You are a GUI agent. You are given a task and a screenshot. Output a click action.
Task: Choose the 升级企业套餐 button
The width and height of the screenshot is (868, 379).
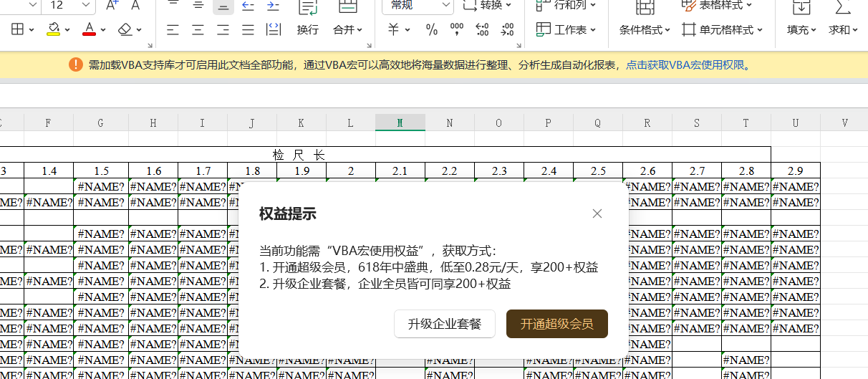(445, 324)
